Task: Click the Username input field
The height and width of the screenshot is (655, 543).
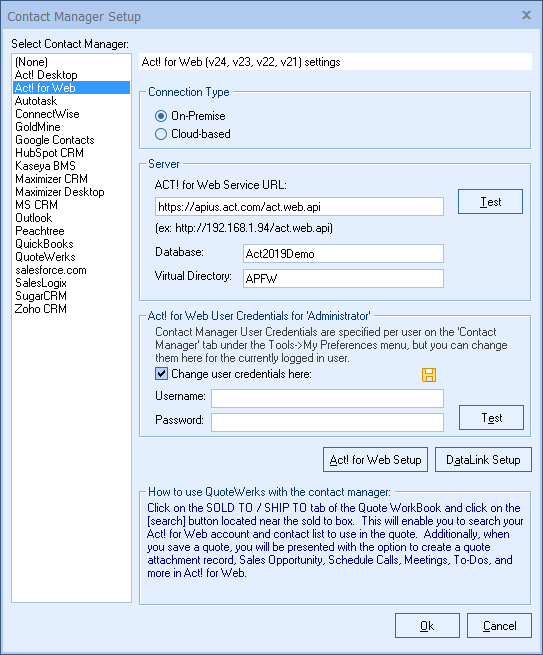Action: [327, 399]
